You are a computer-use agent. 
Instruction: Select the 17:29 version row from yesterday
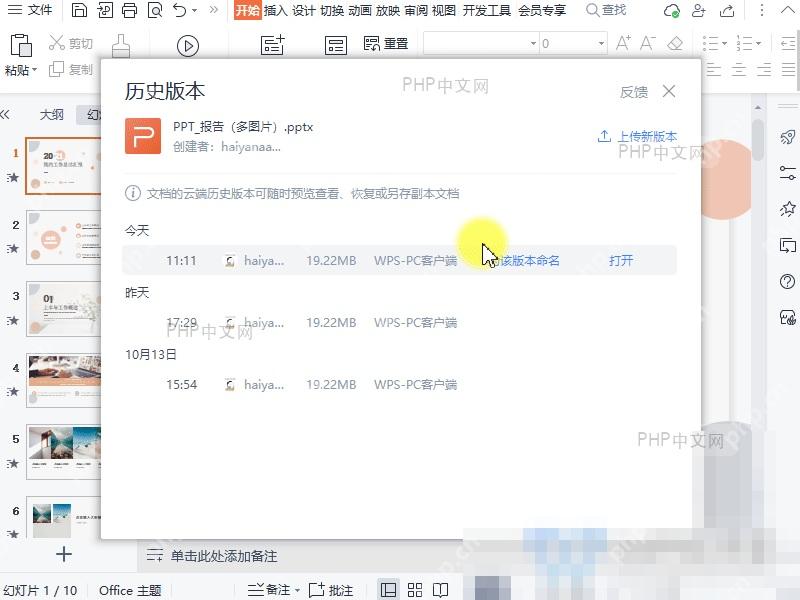pyautogui.click(x=399, y=322)
